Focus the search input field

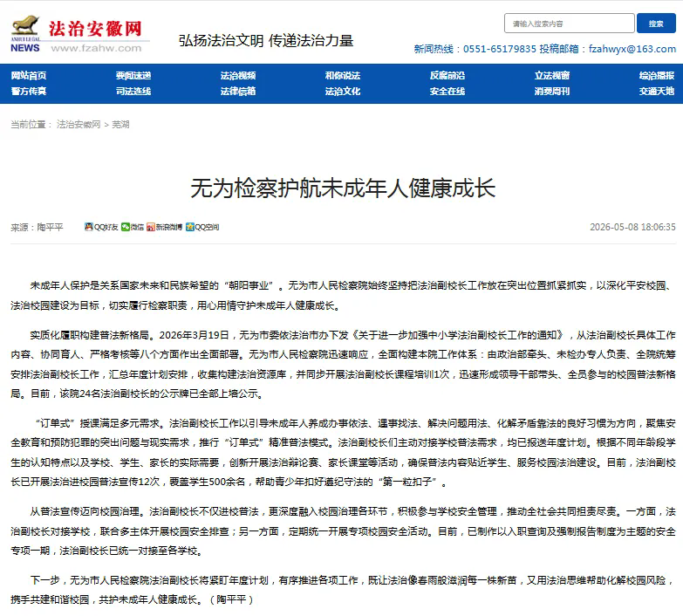pos(570,24)
